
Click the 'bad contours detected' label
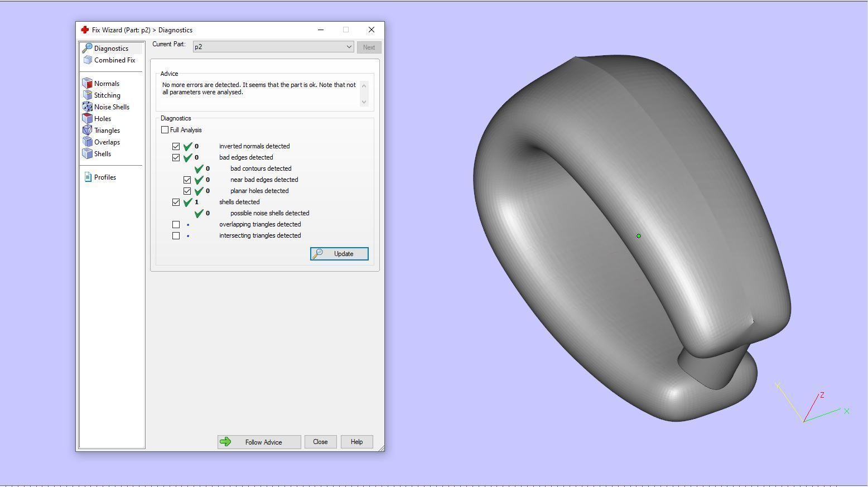[x=261, y=168]
